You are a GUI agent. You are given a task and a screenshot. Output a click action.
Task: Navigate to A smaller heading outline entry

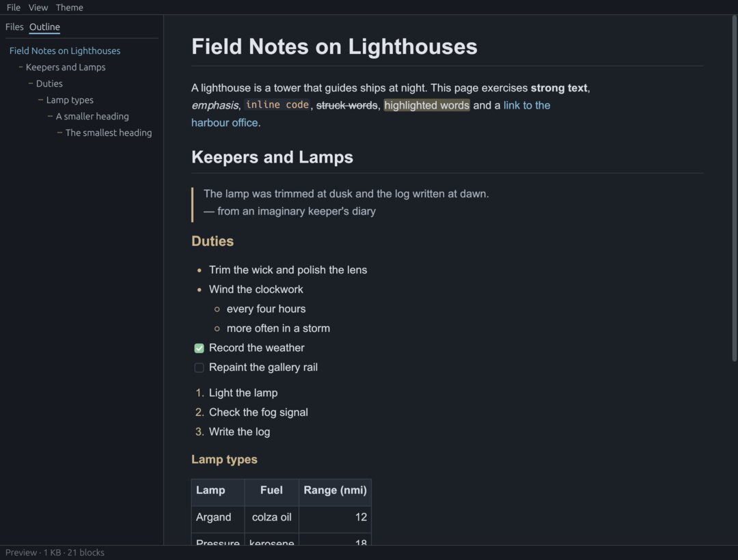point(92,117)
